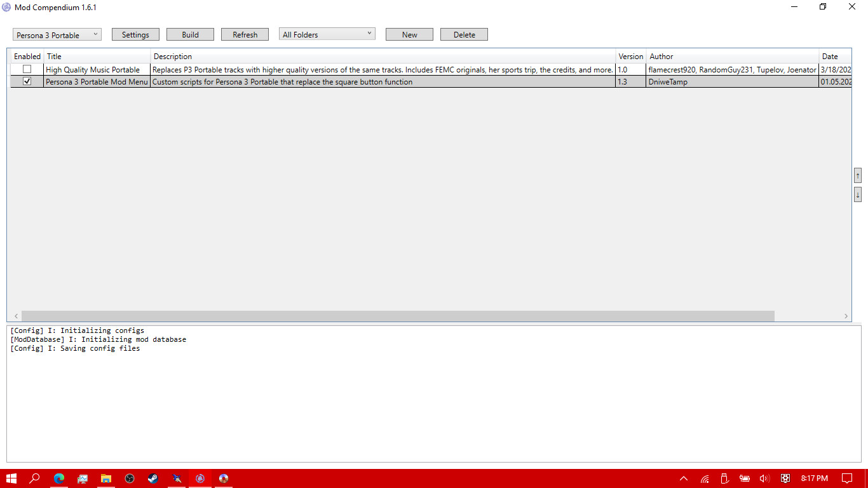Sort by the Description column header

[x=383, y=57]
